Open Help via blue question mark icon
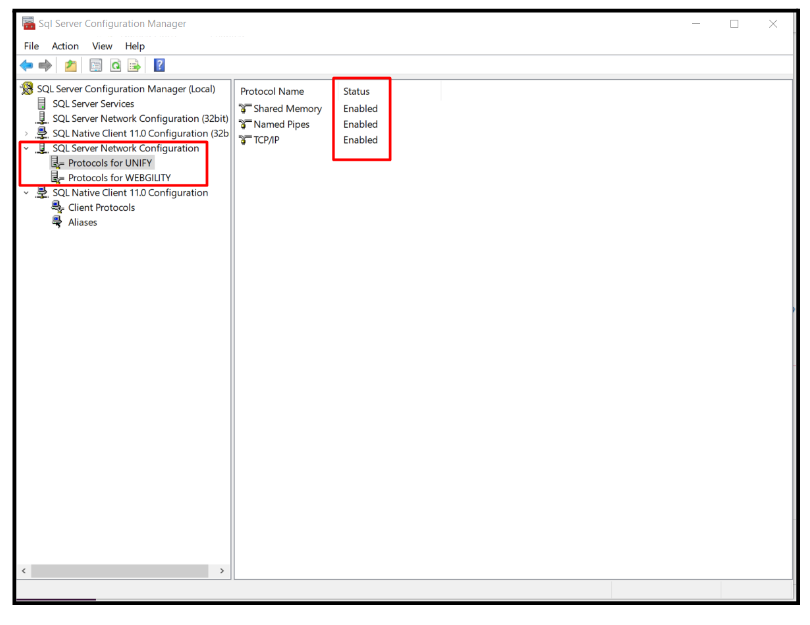 (159, 66)
